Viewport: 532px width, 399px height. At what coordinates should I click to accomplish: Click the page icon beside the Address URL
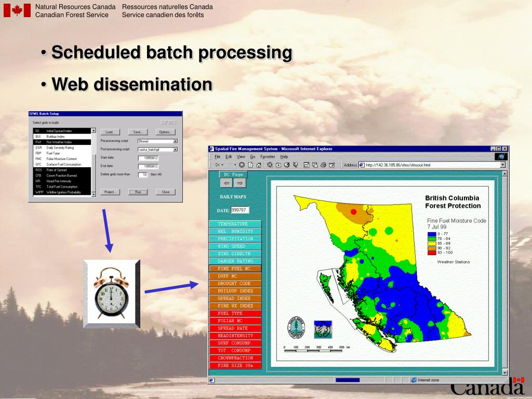[362, 165]
